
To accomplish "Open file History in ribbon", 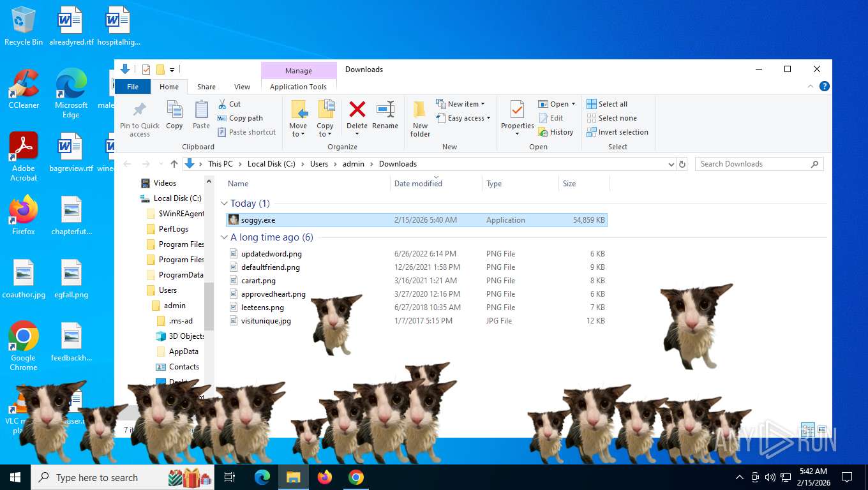I will (556, 132).
